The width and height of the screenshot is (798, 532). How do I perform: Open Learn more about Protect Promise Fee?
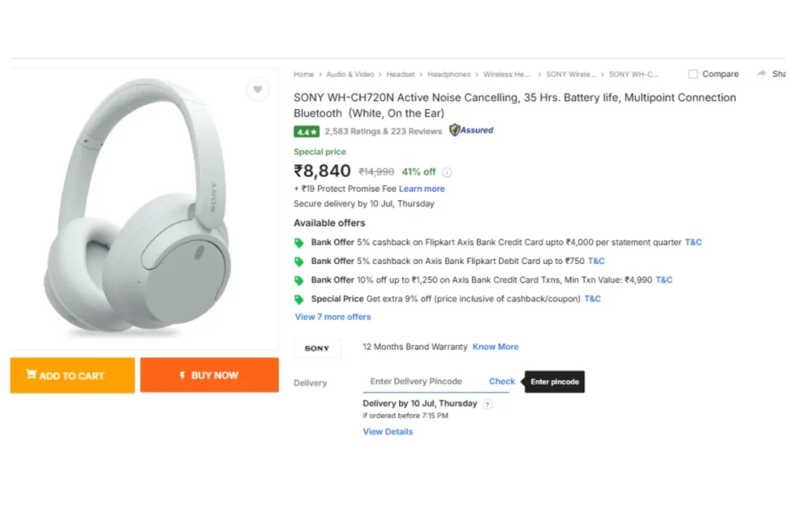pyautogui.click(x=422, y=188)
